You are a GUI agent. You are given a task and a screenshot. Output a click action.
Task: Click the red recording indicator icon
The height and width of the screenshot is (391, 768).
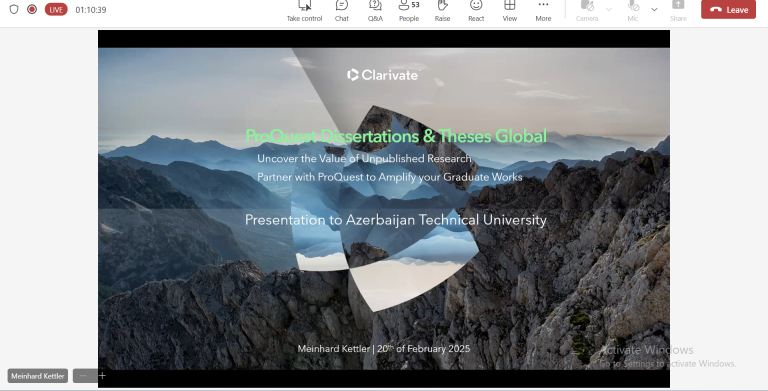pos(32,9)
